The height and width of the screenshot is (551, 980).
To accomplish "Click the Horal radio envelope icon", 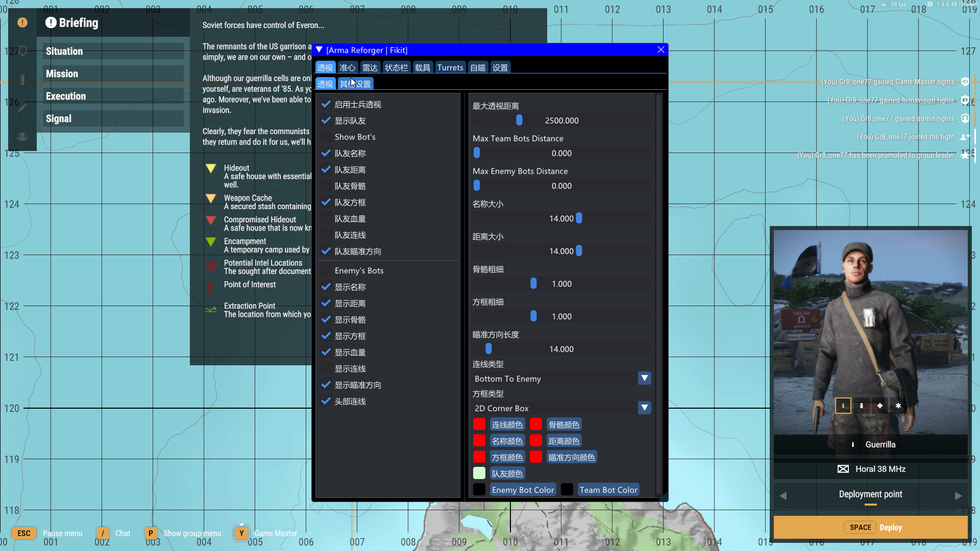I will (843, 469).
